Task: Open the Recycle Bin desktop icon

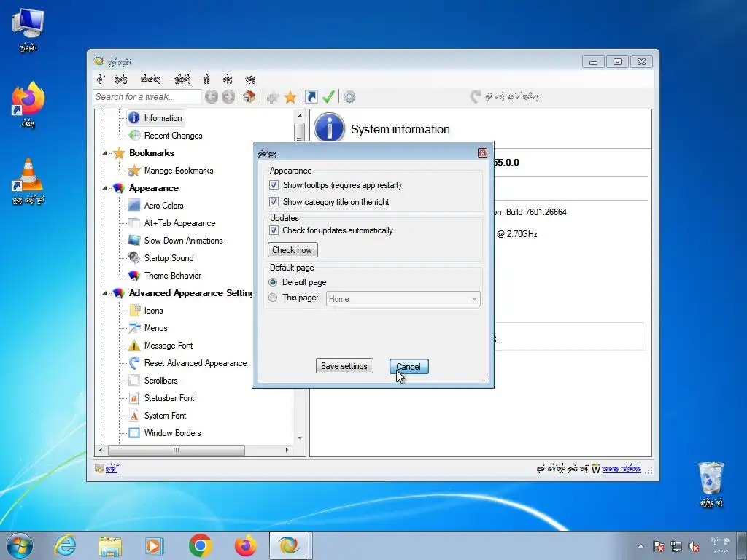Action: (x=711, y=484)
